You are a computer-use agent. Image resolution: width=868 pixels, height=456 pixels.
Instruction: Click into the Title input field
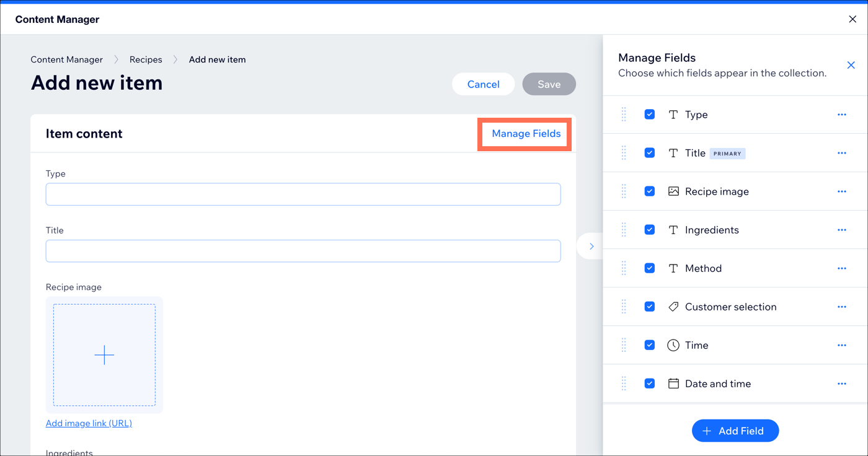(x=303, y=251)
